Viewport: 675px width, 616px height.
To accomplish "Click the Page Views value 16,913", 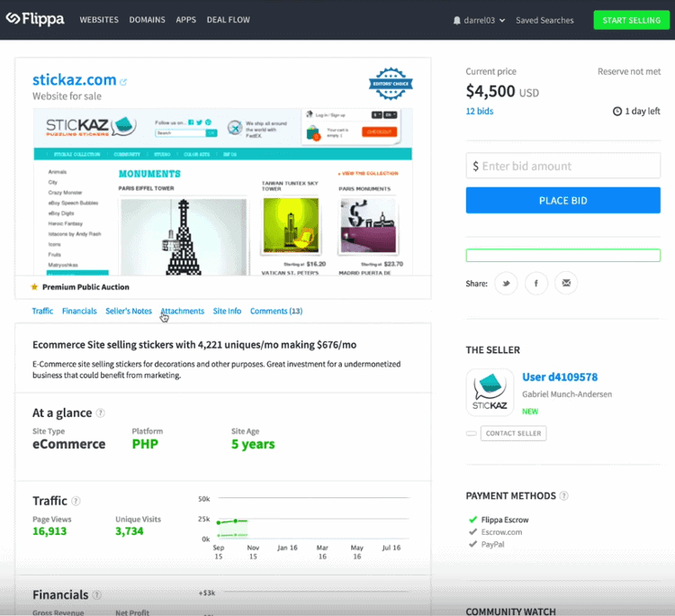I will [49, 531].
